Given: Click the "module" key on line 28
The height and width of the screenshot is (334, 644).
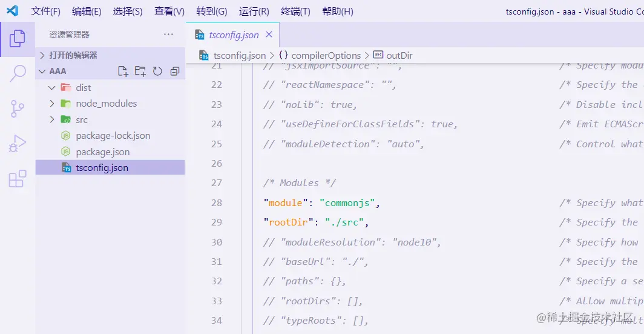Looking at the screenshot, I should point(286,203).
